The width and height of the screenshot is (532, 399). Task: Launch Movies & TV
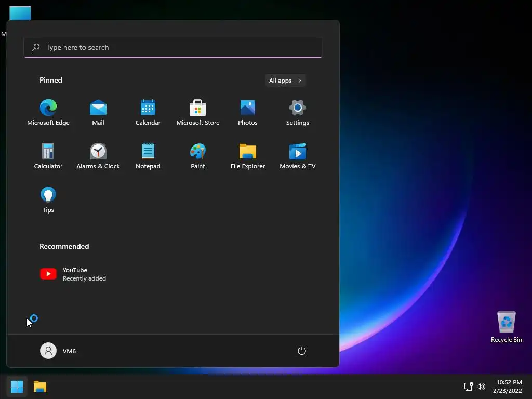click(298, 156)
